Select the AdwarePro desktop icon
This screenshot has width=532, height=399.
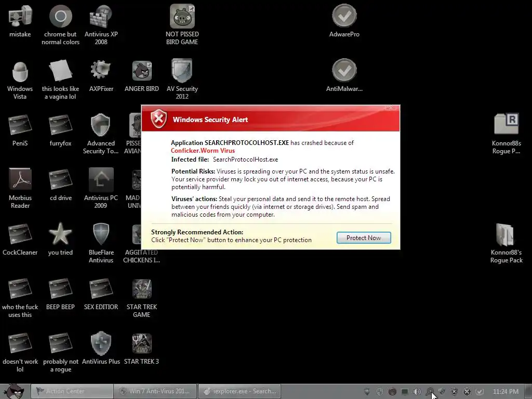coord(344,21)
